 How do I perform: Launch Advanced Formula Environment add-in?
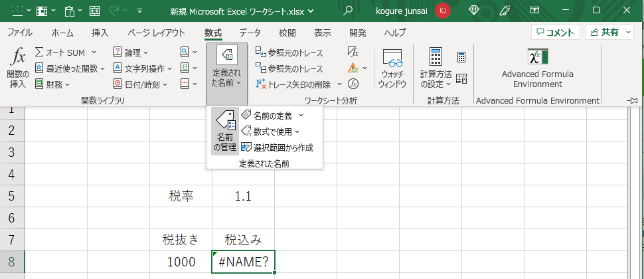(x=538, y=68)
